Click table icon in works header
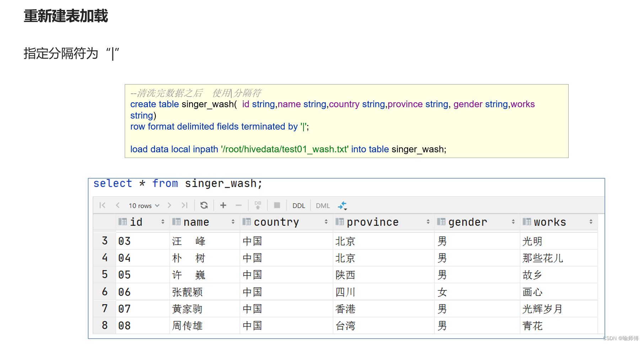The image size is (644, 344). pos(527,222)
